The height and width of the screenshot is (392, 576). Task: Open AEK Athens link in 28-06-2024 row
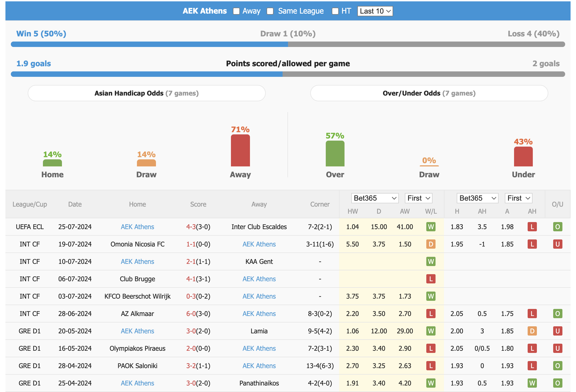point(259,314)
